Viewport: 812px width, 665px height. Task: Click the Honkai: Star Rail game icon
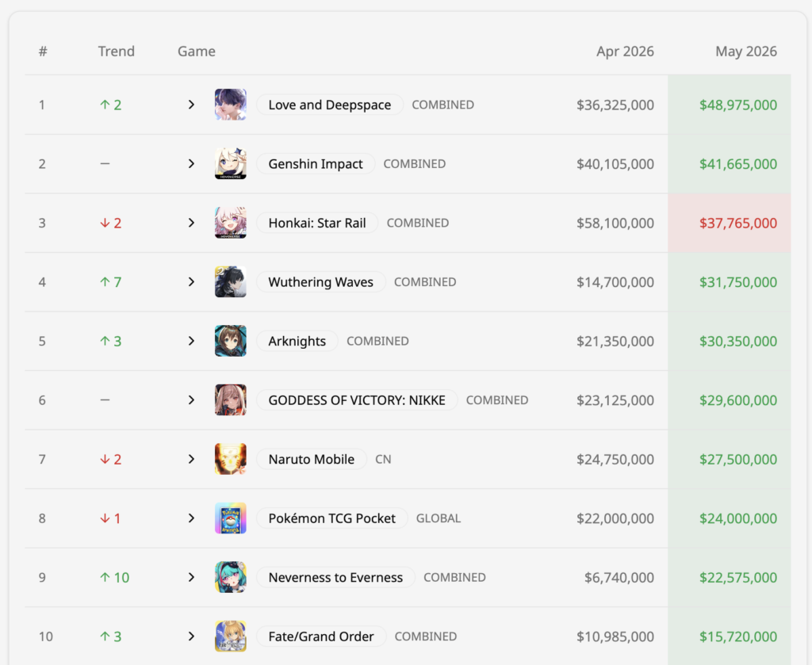pos(231,223)
